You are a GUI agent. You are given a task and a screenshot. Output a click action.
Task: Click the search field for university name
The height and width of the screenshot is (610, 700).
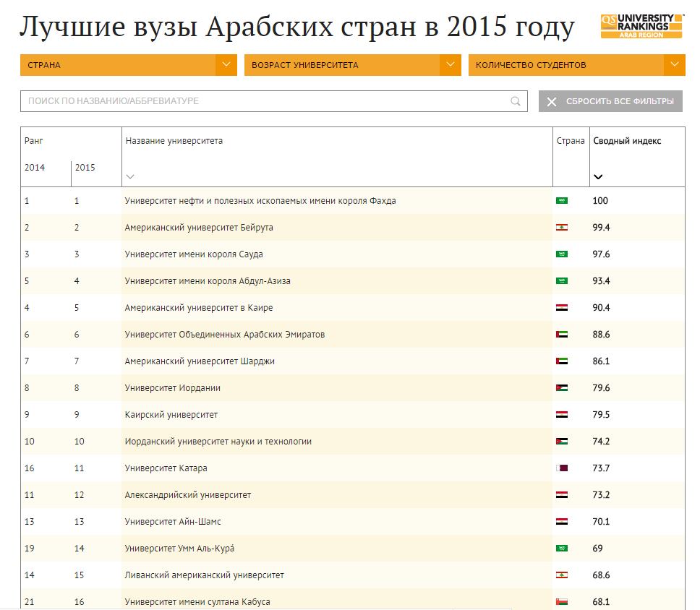click(273, 101)
